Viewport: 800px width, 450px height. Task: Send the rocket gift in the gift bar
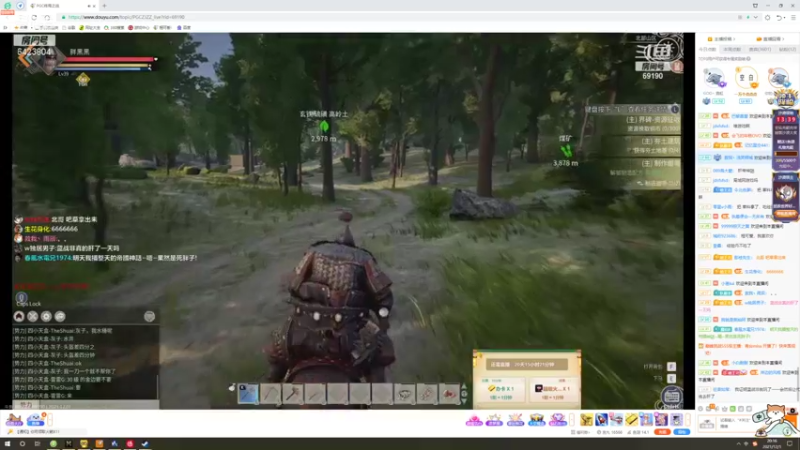click(x=602, y=419)
